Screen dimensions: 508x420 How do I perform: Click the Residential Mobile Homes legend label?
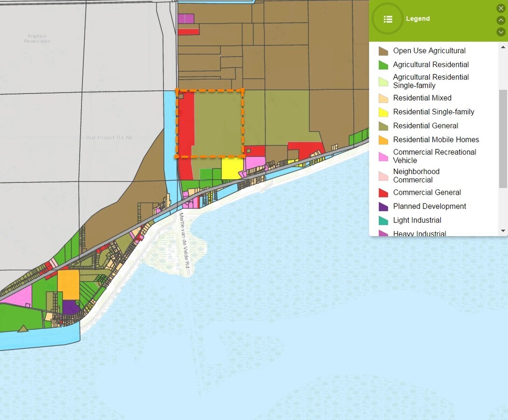point(436,140)
